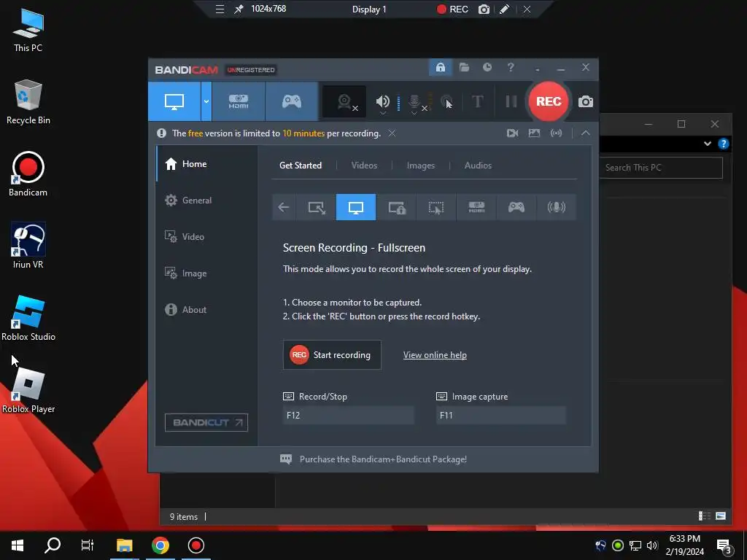
Task: Open the Windows Start menu
Action: click(x=18, y=545)
